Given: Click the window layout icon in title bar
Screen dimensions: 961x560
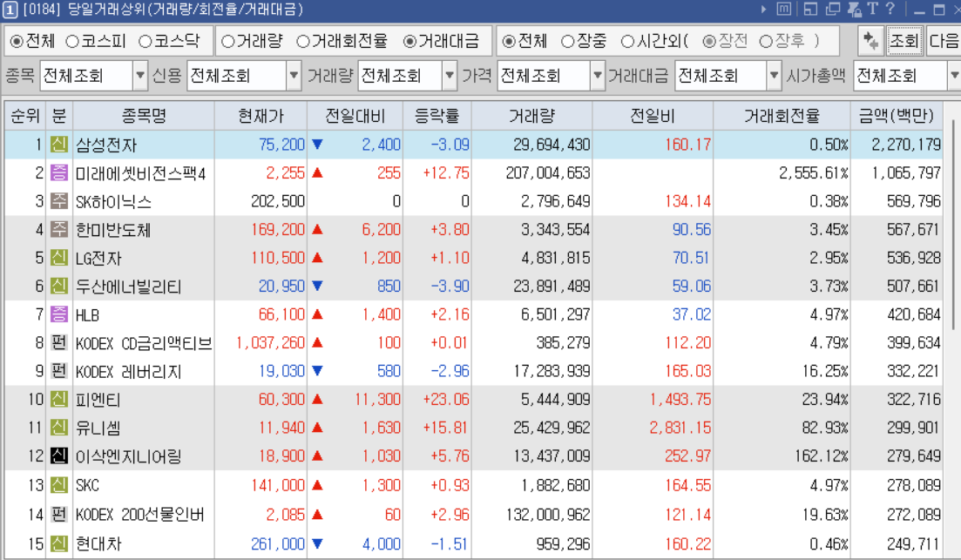Looking at the screenshot, I should 810,9.
